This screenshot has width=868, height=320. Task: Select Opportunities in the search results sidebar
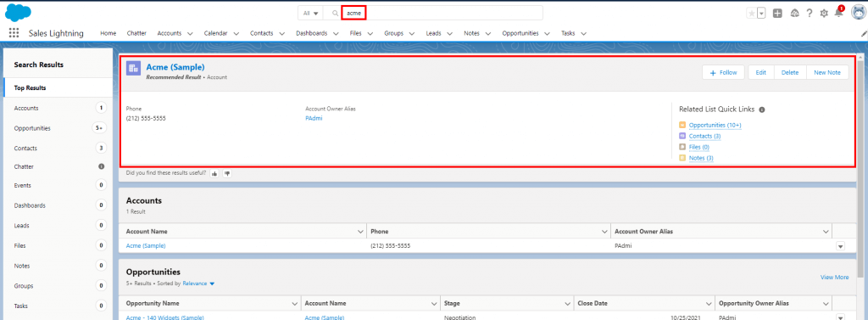pyautogui.click(x=58, y=128)
